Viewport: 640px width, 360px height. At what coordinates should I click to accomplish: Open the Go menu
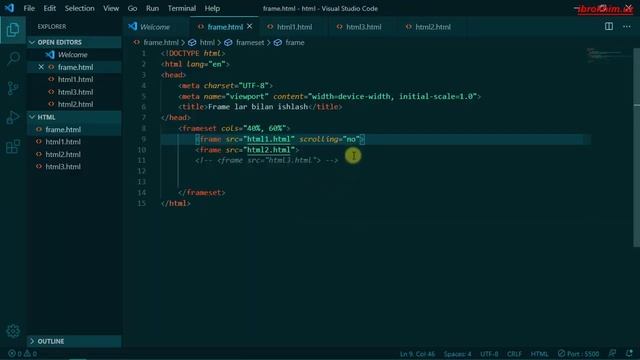[x=132, y=8]
